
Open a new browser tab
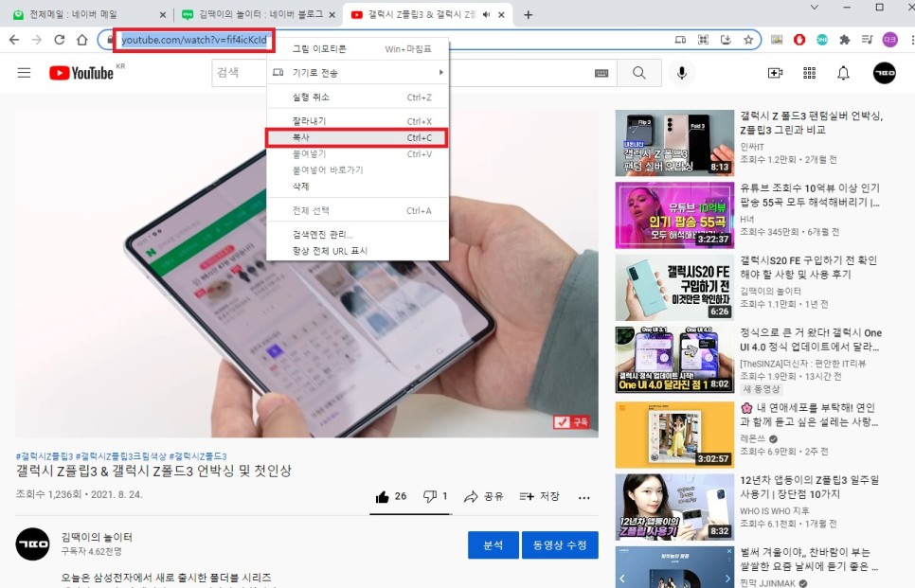pyautogui.click(x=529, y=15)
